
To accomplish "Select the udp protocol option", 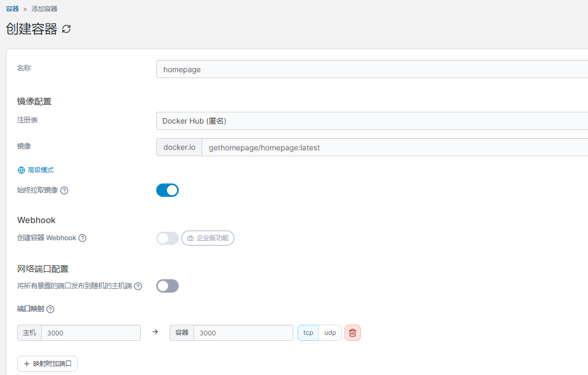I will [330, 333].
